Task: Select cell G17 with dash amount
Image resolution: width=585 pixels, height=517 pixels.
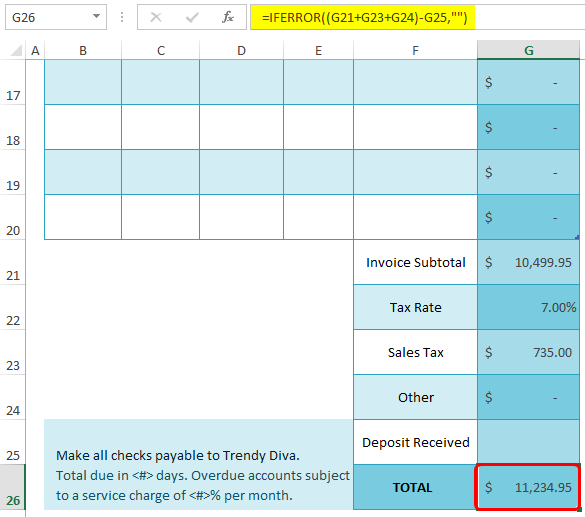Action: [528, 82]
